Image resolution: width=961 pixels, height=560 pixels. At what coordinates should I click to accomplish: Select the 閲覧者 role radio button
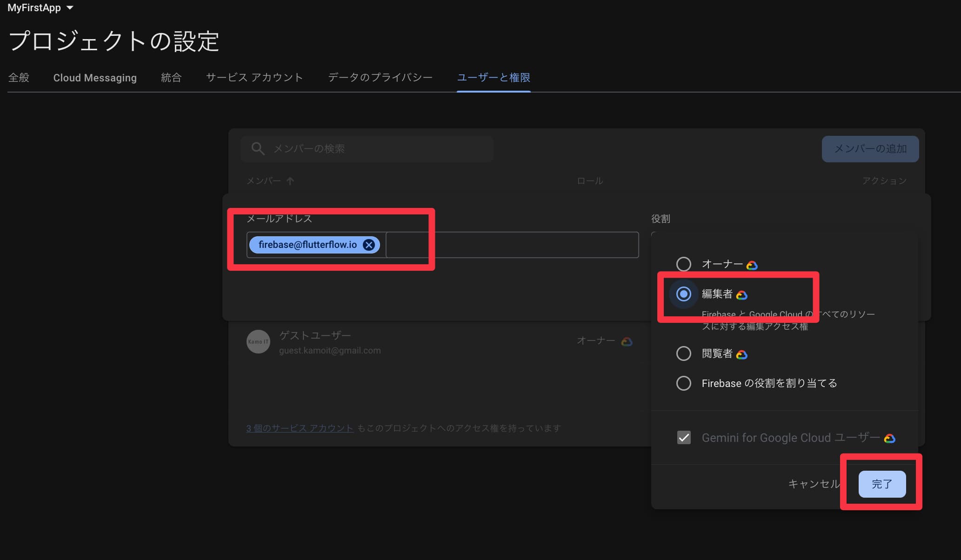(684, 353)
